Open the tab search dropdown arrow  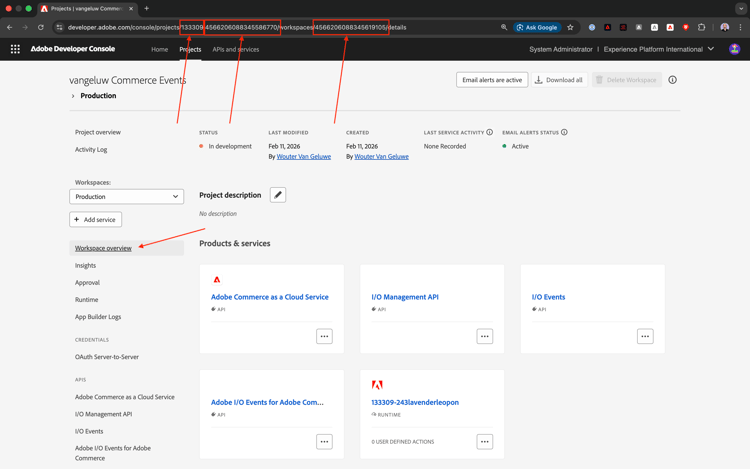pos(741,8)
